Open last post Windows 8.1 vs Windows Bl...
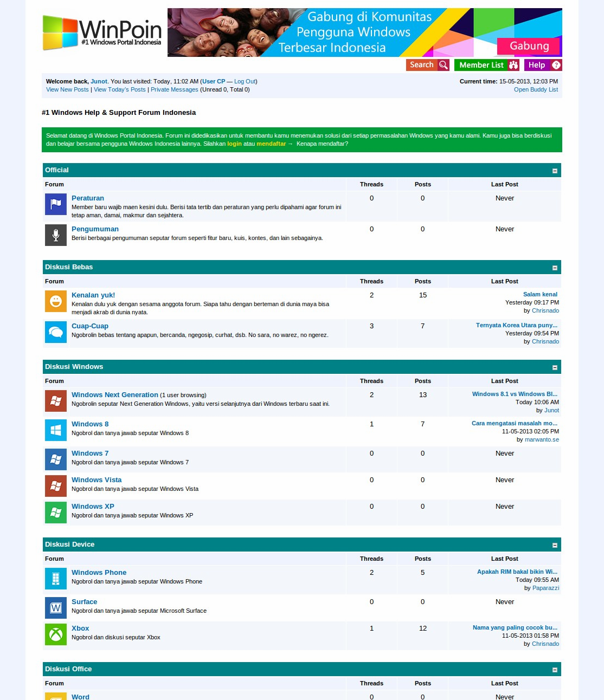 tap(515, 394)
